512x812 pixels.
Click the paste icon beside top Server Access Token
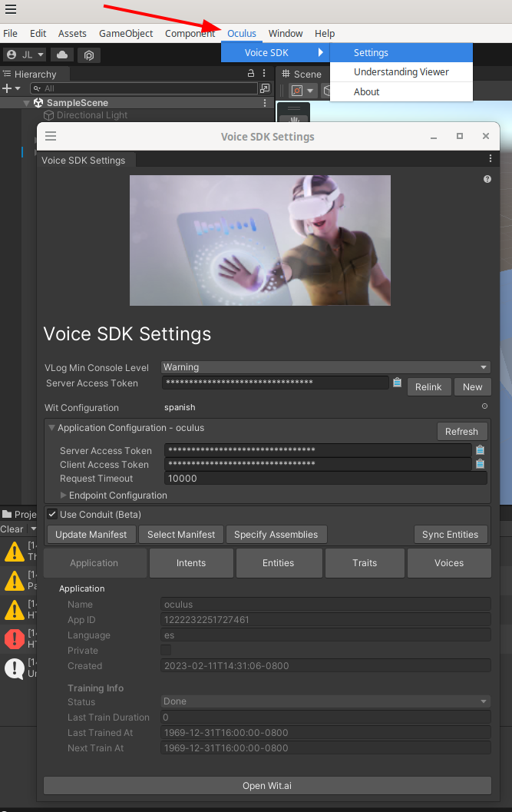coord(397,383)
